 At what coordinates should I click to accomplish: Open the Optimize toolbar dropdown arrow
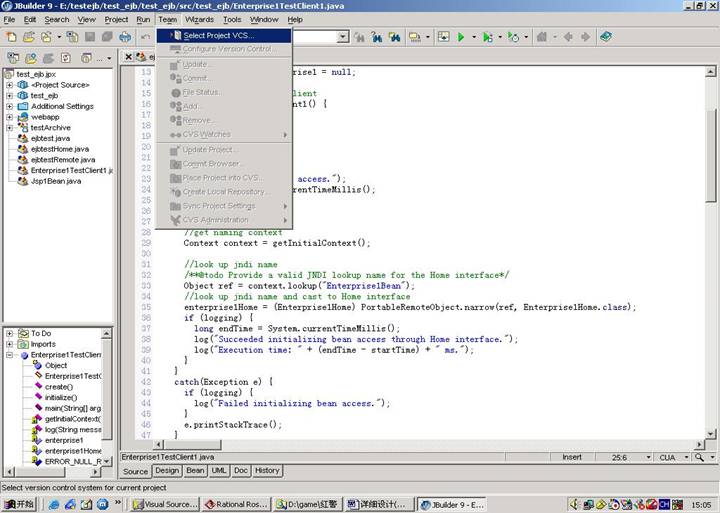(526, 37)
